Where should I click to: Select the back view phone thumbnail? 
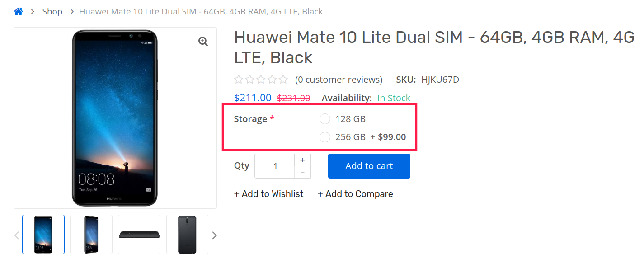tap(187, 234)
